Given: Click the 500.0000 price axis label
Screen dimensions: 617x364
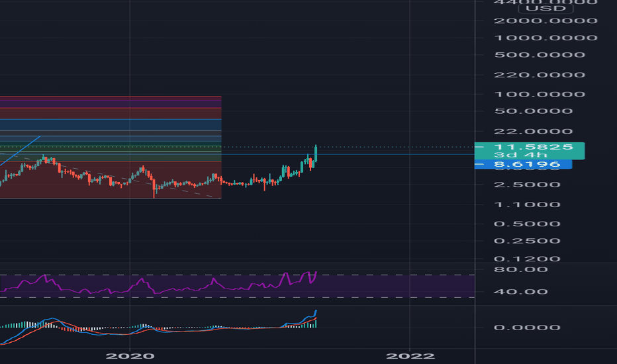Looking at the screenshot, I should pos(539,55).
